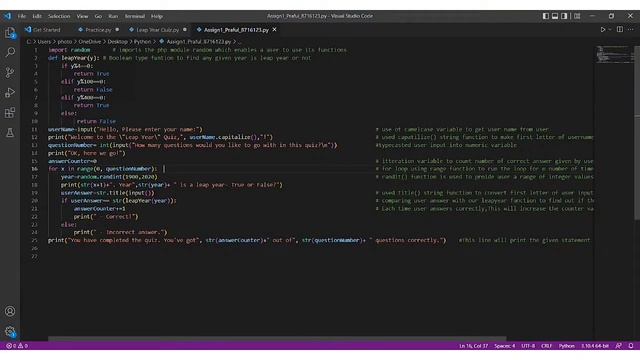
Task: Click the horizontal scrollbar of editor
Action: coord(277,339)
